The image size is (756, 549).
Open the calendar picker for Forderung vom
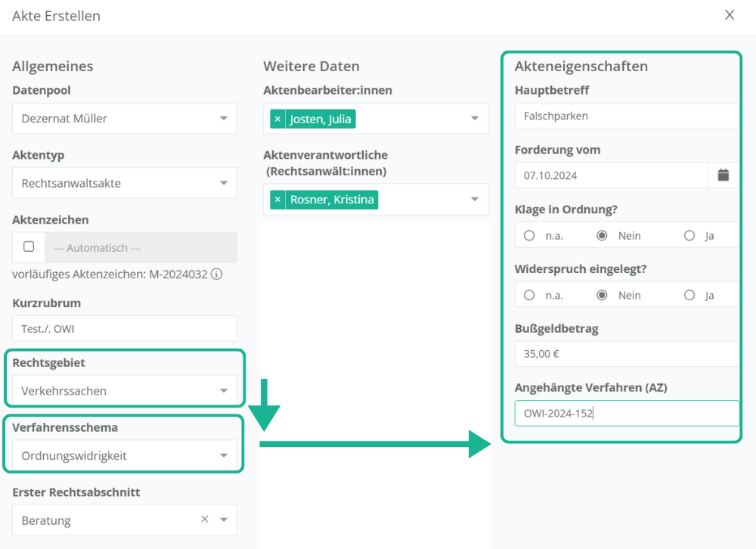[x=723, y=175]
